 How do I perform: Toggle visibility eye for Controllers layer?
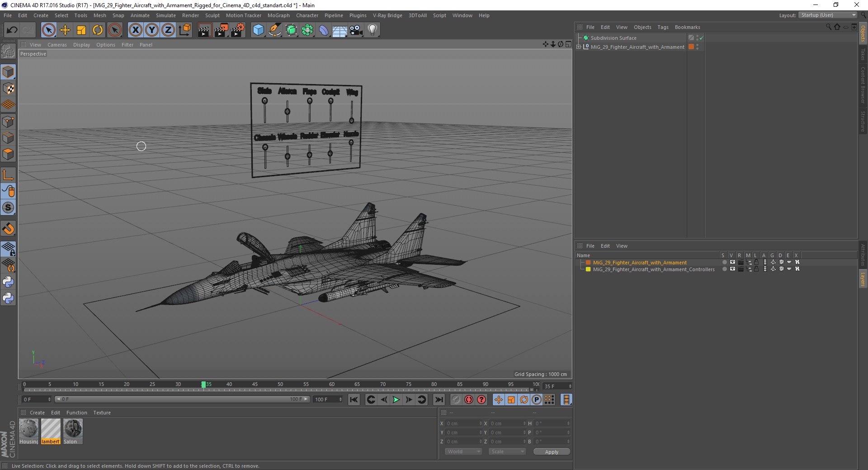pos(732,269)
